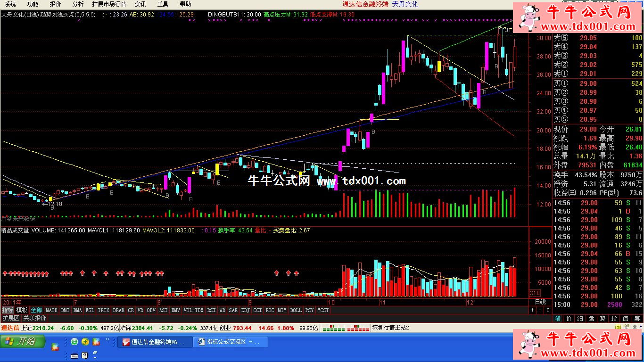This screenshot has width=644, height=362.
Task: Open the 分析 menu
Action: pos(78,4)
